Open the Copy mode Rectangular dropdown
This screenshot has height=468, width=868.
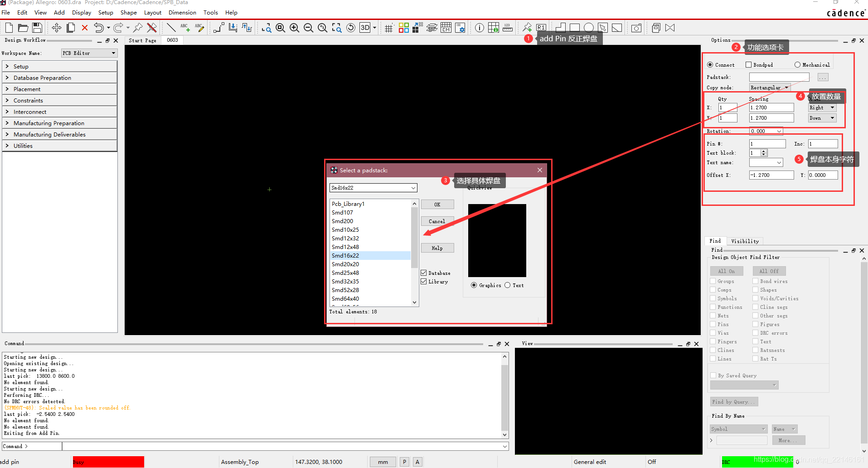[x=769, y=88]
